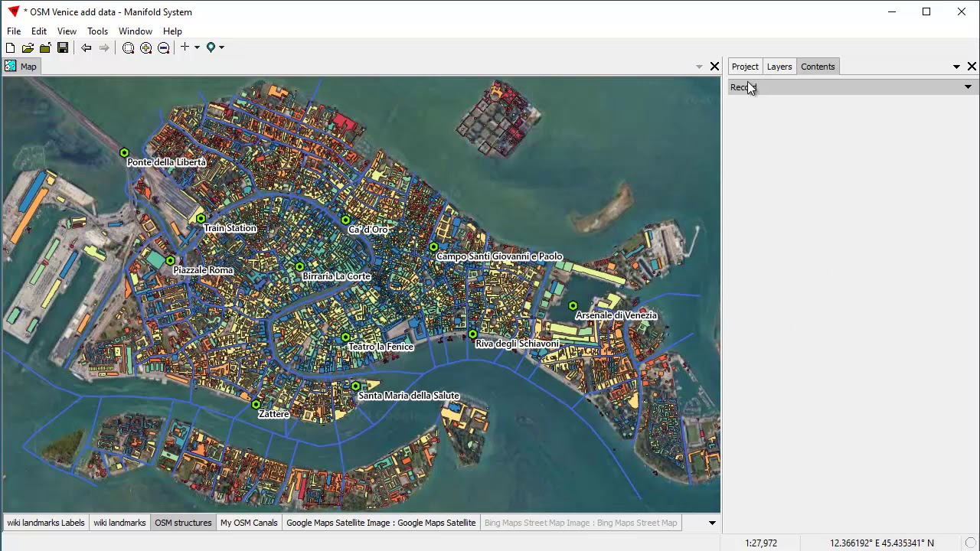Screen dimensions: 980x551
Task: Enable the Bing Maps Street Map layer tab
Action: [580, 523]
